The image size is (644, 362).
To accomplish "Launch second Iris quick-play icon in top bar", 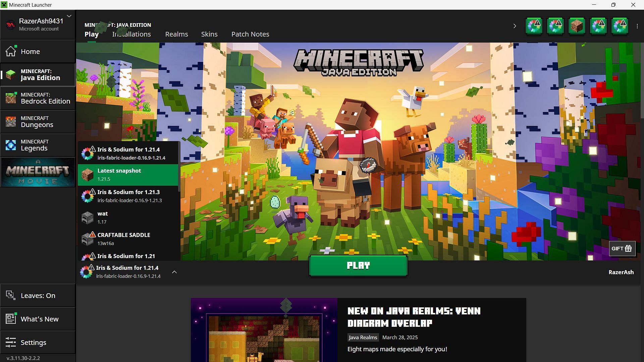I will click(x=555, y=26).
